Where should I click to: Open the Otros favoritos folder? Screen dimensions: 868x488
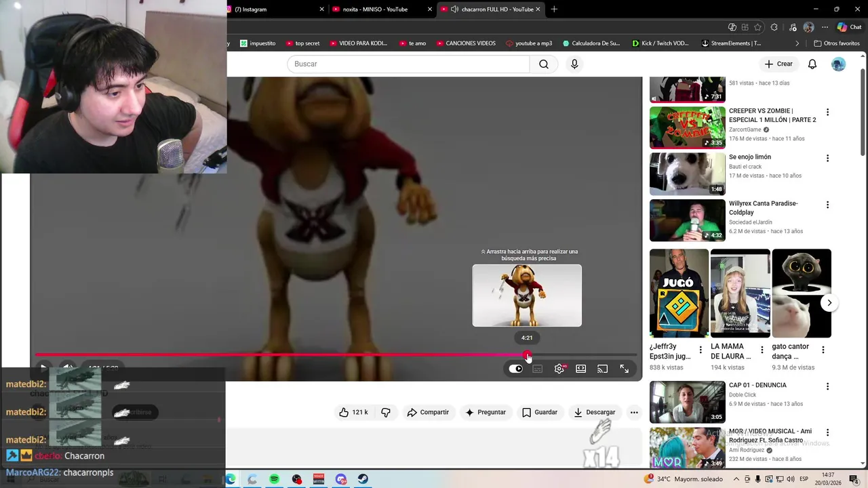click(837, 43)
